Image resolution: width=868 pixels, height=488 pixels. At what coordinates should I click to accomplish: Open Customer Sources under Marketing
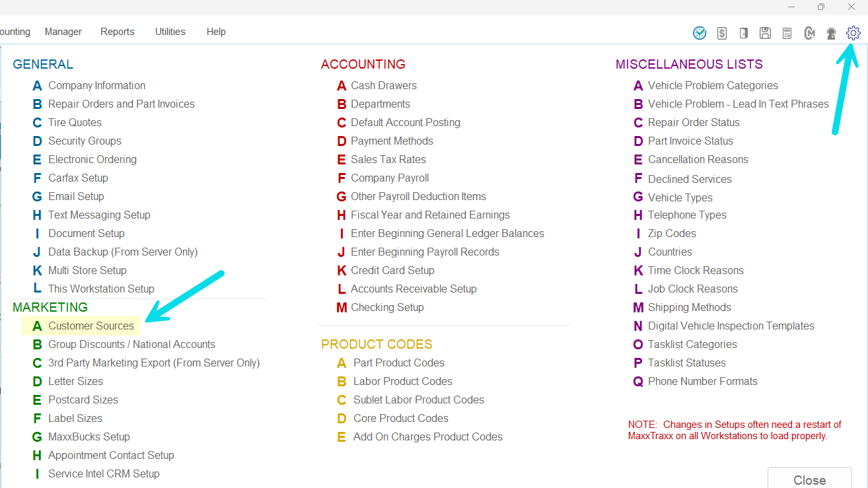[90, 326]
